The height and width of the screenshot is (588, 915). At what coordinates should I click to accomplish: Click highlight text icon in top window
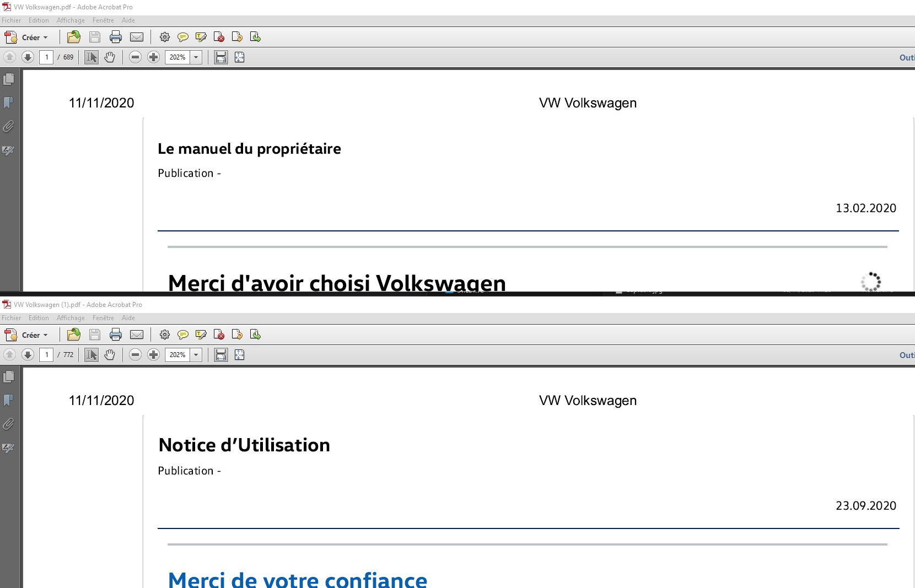pos(201,37)
